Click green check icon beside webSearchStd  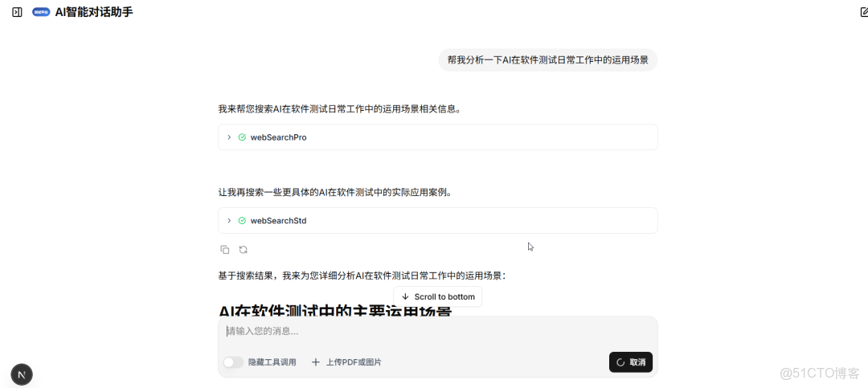242,220
